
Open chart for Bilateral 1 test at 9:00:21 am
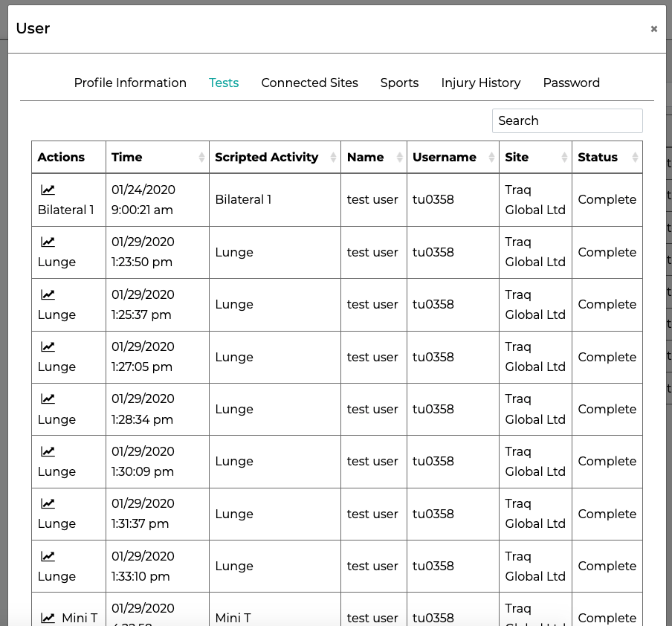tap(48, 190)
